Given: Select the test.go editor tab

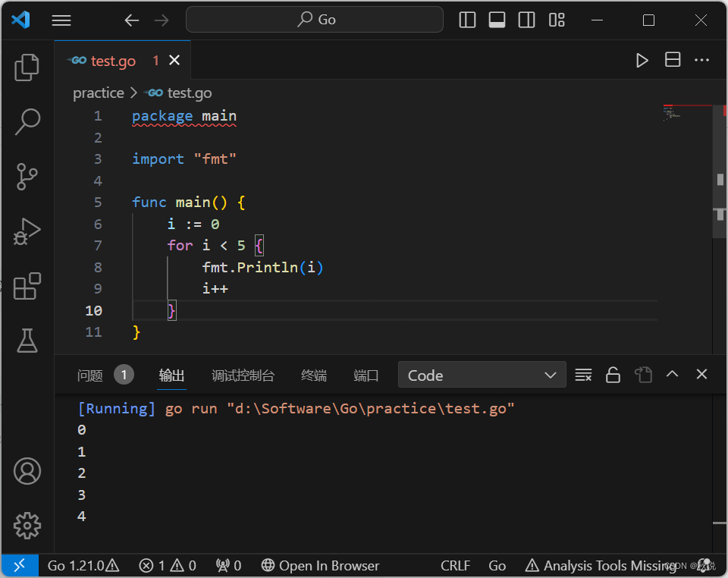Looking at the screenshot, I should pos(123,61).
